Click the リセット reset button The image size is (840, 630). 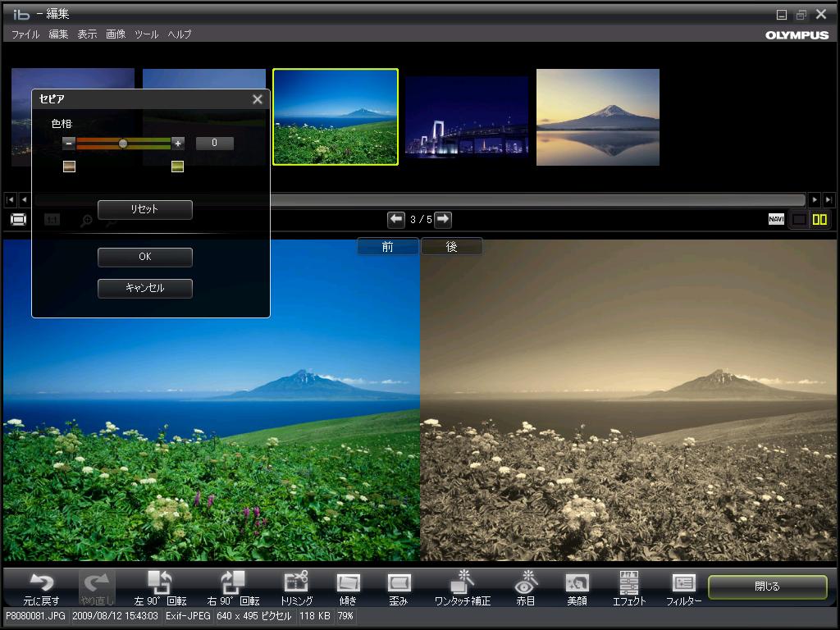point(144,209)
